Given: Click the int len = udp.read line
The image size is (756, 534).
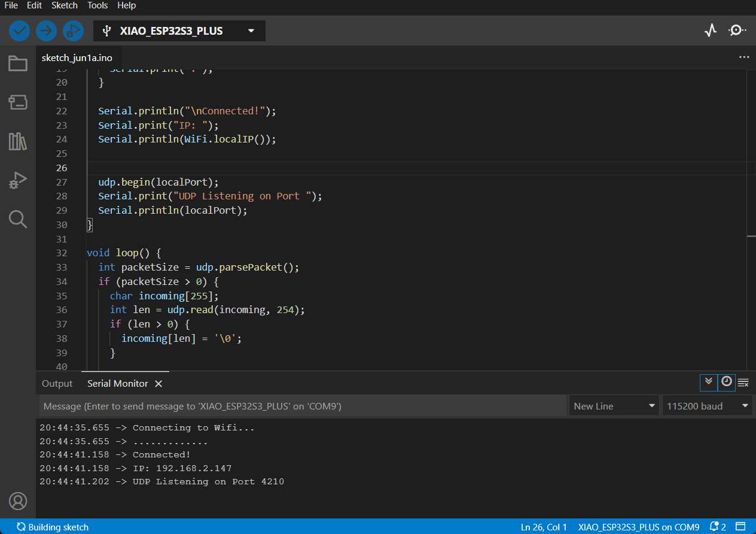Looking at the screenshot, I should coord(208,310).
